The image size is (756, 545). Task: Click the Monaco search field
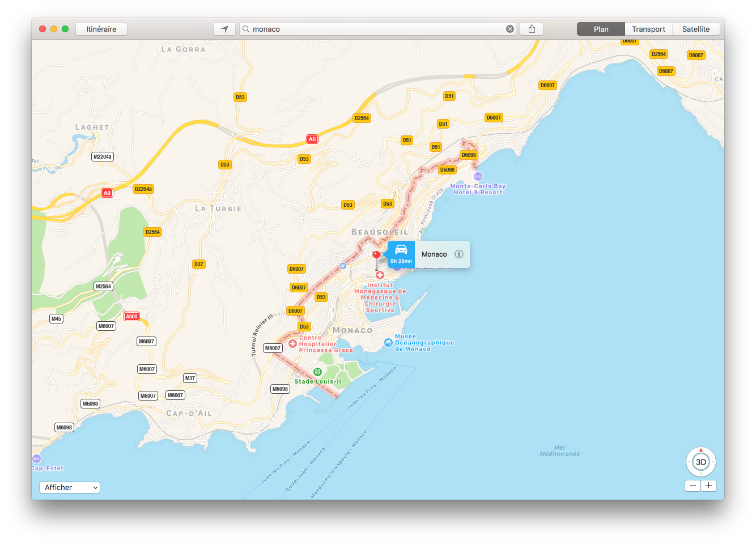tap(377, 29)
